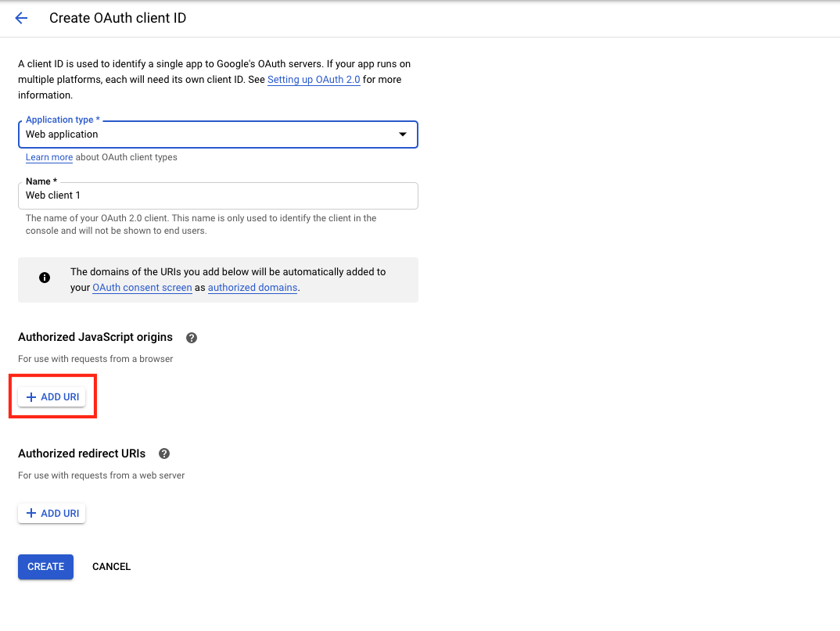This screenshot has height=631, width=840.
Task: Open the OAuth consent screen link
Action: coord(142,287)
